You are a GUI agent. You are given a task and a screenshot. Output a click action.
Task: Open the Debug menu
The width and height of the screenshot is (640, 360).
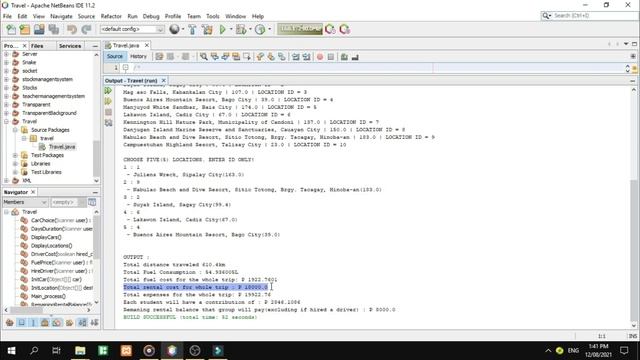tap(151, 16)
